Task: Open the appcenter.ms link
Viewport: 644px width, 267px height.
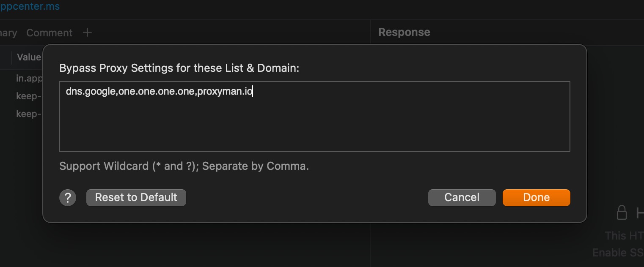Action: (x=30, y=6)
